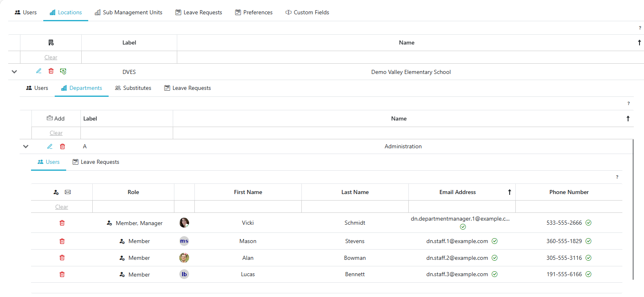Viewport: 644px width, 297px height.
Task: Click the Role filter input field
Action: pyautogui.click(x=133, y=207)
